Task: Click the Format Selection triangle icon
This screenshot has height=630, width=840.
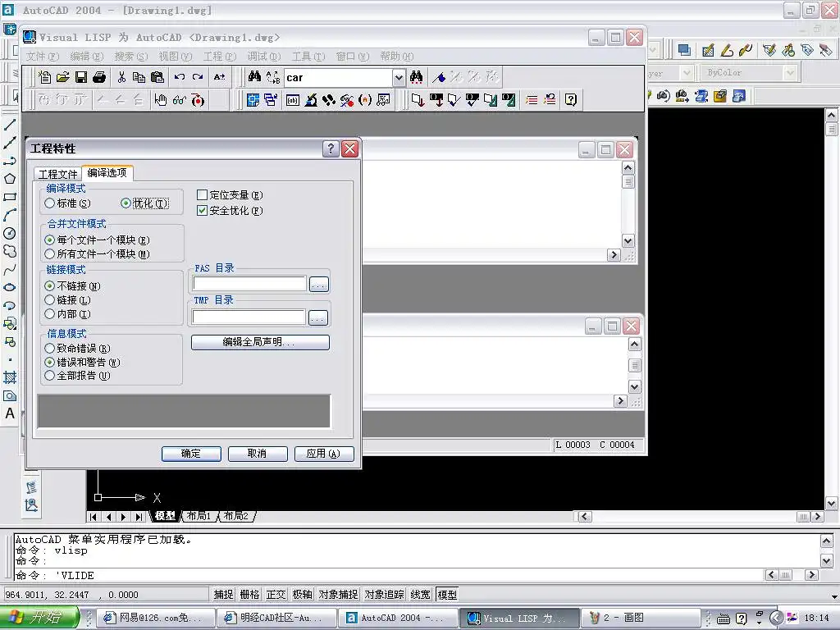Action: pos(509,99)
